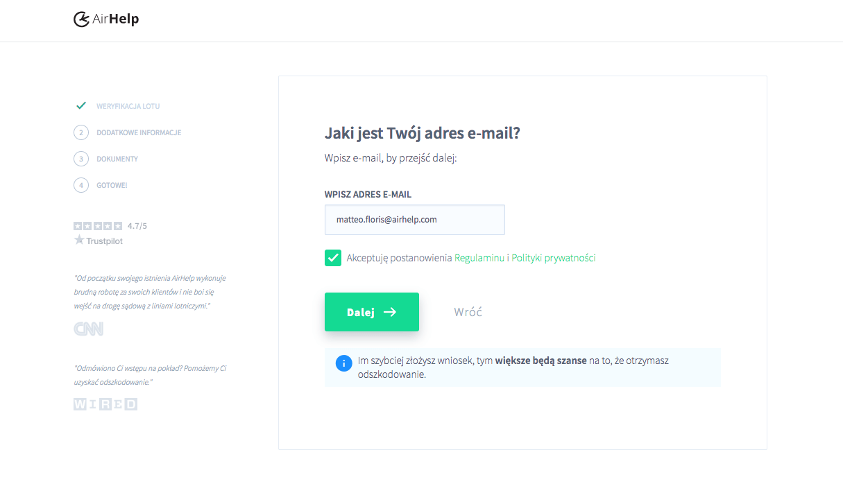Select step 2 circle icon
The height and width of the screenshot is (504, 843).
click(81, 132)
